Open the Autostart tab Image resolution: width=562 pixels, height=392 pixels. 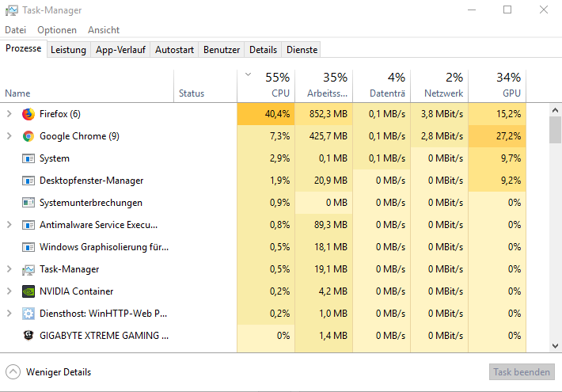(x=174, y=50)
